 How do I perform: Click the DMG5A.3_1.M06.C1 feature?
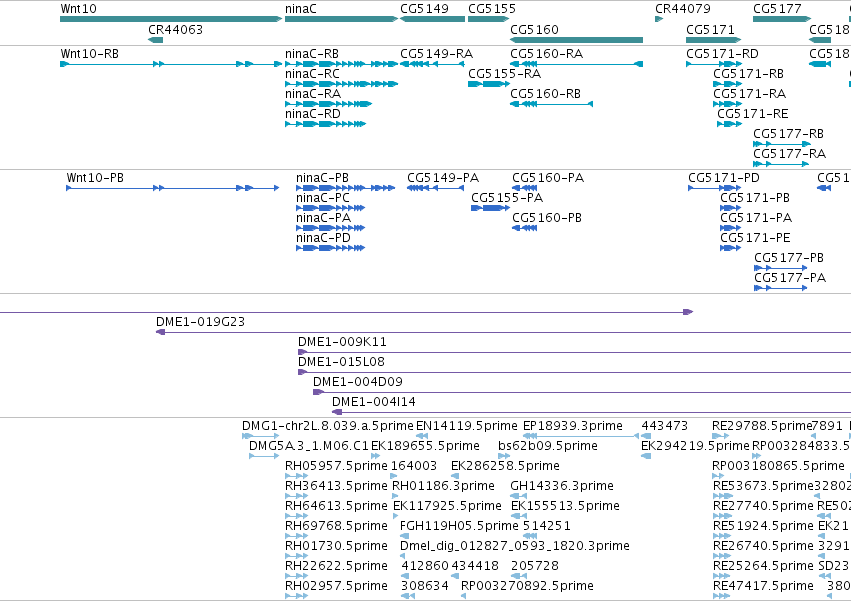(x=264, y=456)
